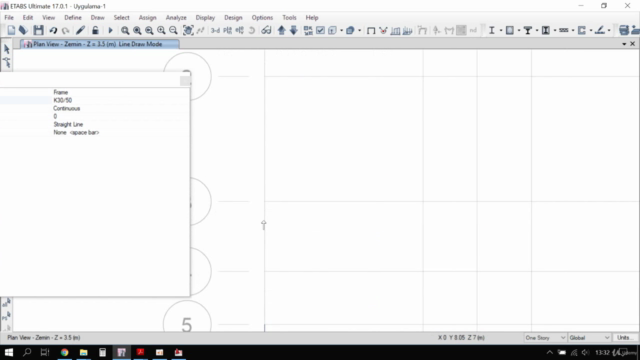This screenshot has height=360, width=640.
Task: Click the taskbar search magnifier
Action: [x=27, y=352]
